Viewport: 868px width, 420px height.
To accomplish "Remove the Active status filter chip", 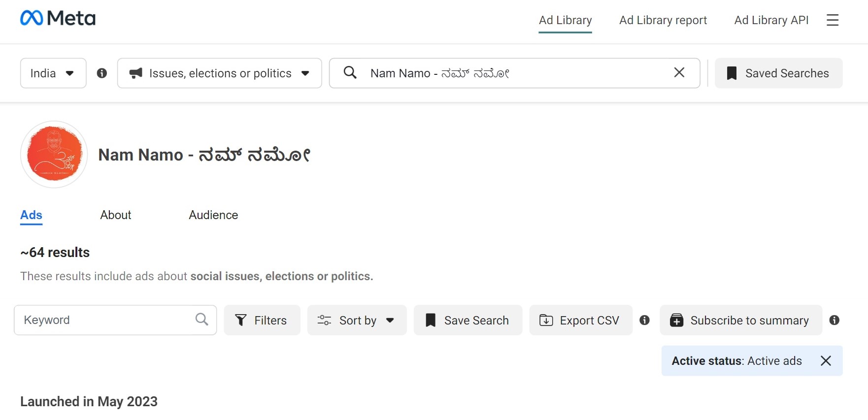I will click(x=826, y=361).
